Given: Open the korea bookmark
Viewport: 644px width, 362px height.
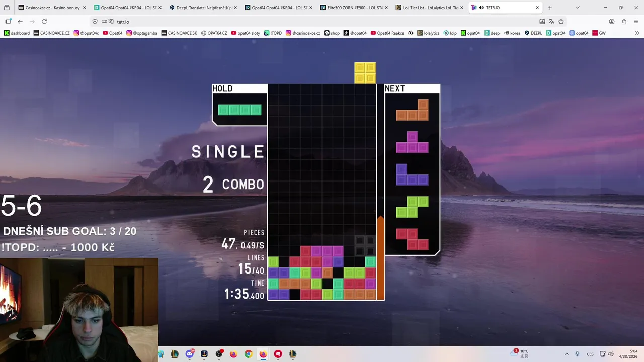Looking at the screenshot, I should pos(512,33).
